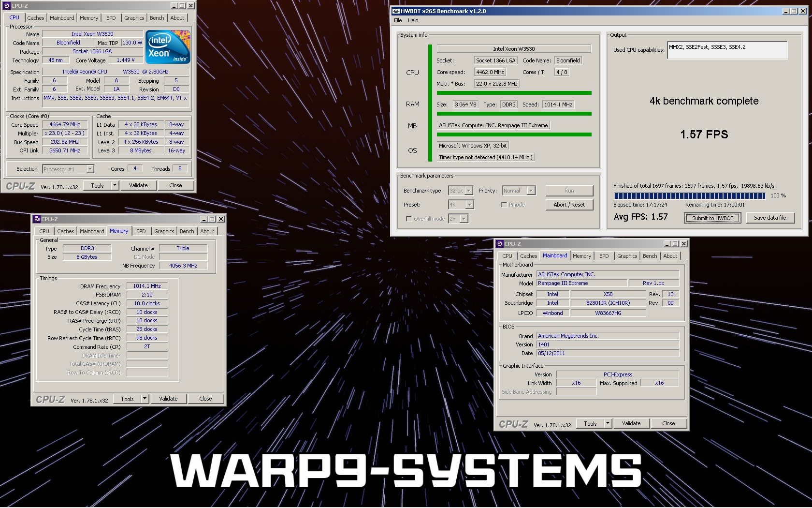The image size is (812, 508).
Task: Click Save data file button
Action: [x=770, y=218]
